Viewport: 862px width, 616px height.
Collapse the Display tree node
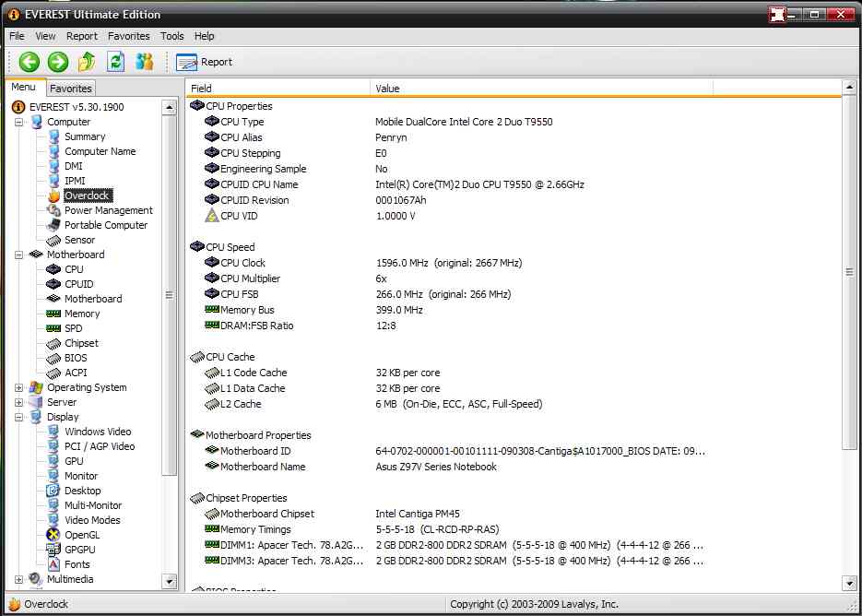point(18,418)
